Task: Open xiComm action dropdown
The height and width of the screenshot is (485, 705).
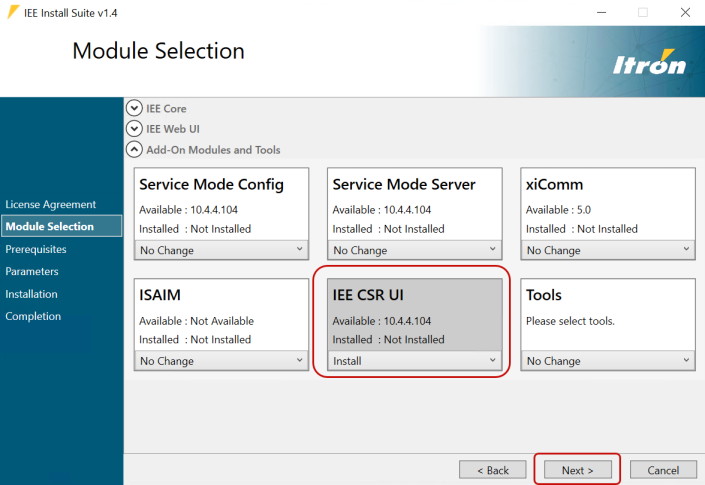Action: tap(608, 250)
